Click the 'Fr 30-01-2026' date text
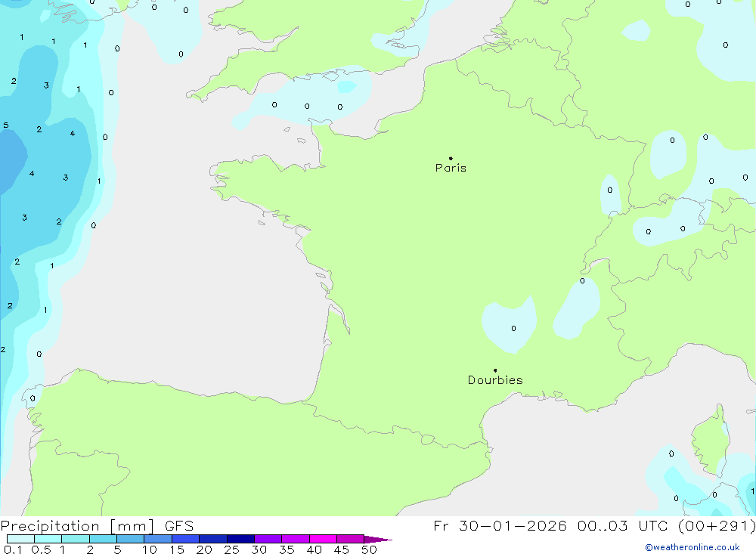This screenshot has height=554, width=756. [x=500, y=525]
